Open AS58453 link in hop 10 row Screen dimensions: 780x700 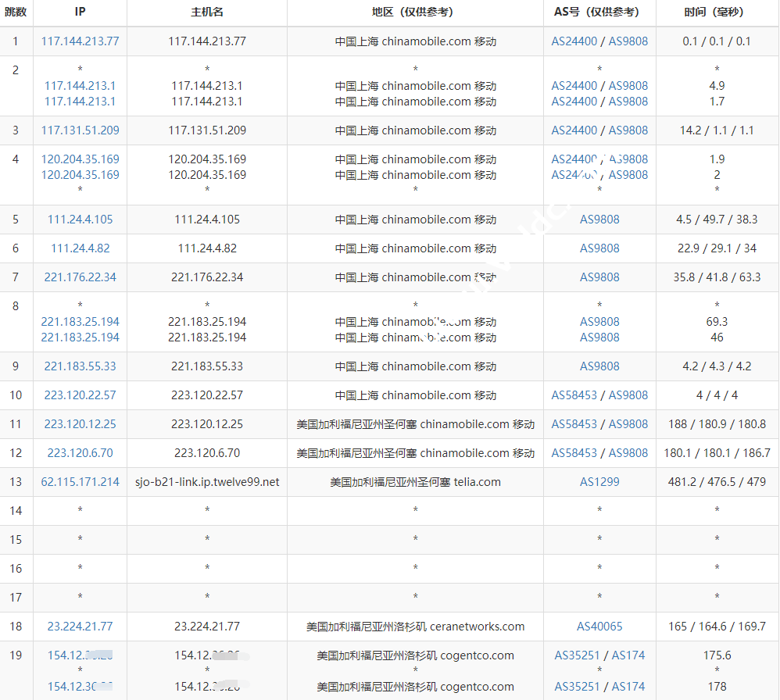574,395
